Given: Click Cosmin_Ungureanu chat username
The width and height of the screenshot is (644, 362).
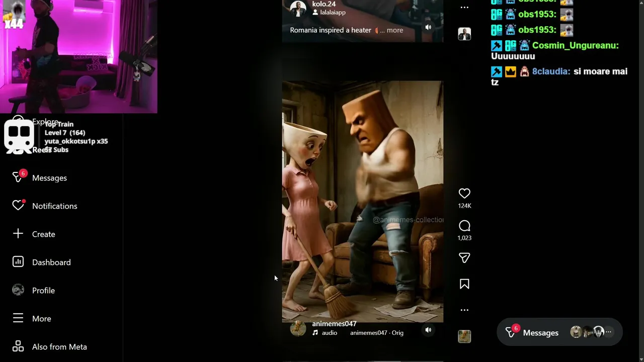Looking at the screenshot, I should click(576, 45).
